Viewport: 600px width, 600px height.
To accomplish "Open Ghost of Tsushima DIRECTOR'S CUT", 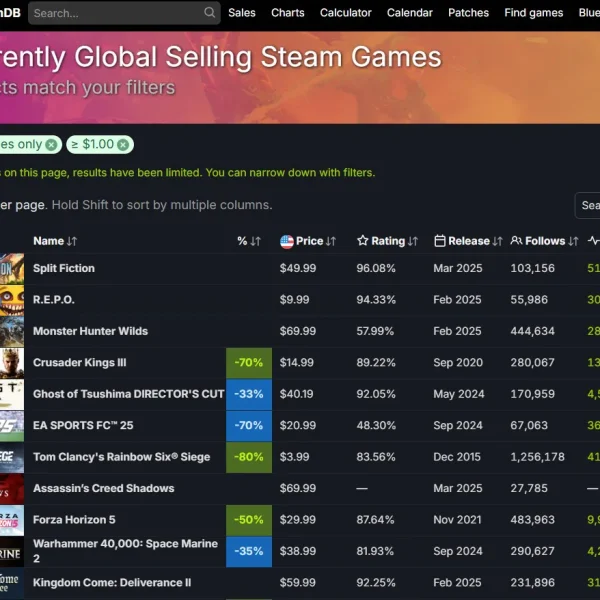I will click(x=129, y=394).
